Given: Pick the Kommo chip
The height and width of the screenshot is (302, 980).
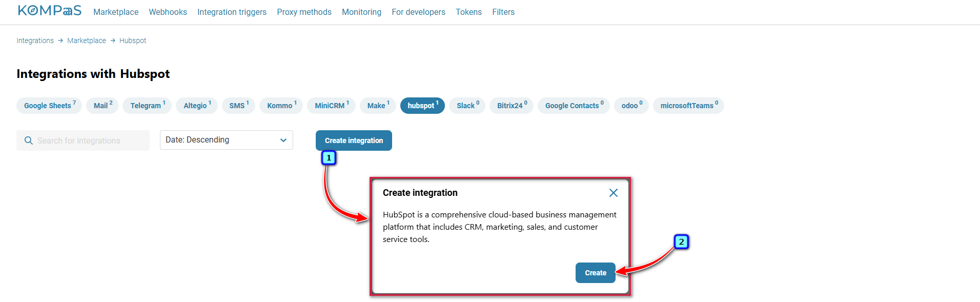Looking at the screenshot, I should (281, 106).
